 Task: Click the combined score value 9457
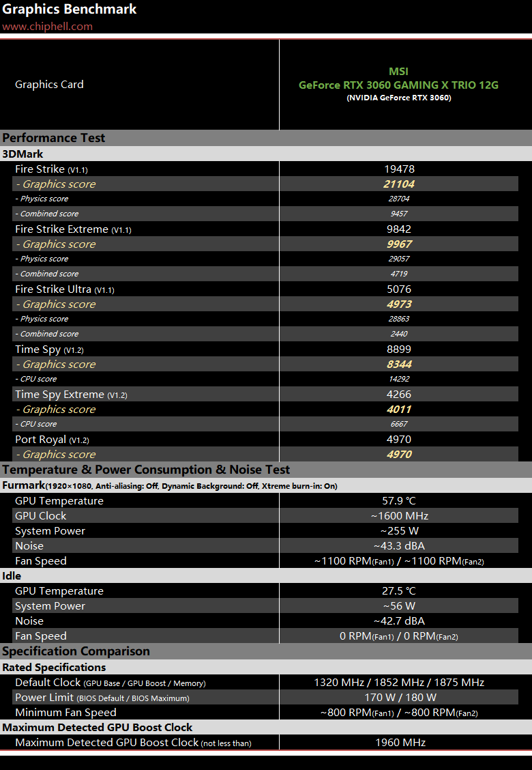pos(398,214)
